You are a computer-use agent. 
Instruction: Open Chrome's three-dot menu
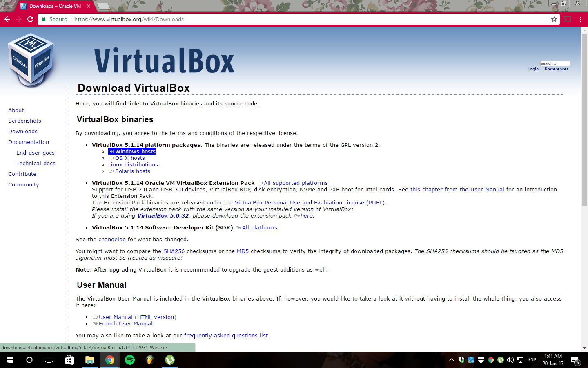click(581, 19)
